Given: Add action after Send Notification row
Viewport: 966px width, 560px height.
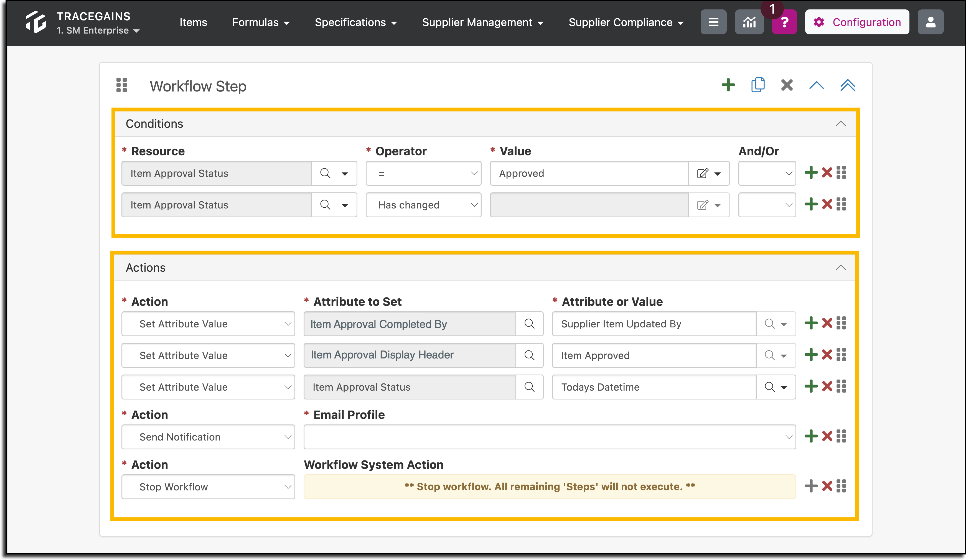Looking at the screenshot, I should point(811,436).
